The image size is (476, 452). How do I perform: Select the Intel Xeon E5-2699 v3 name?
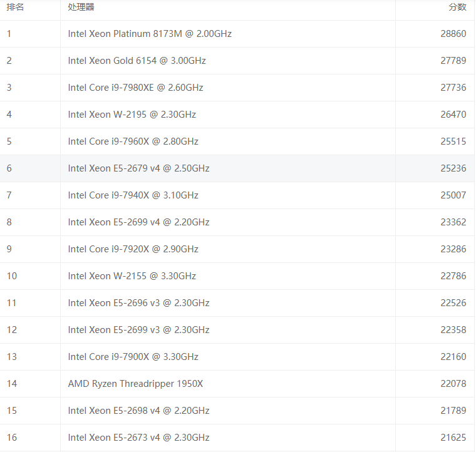(138, 330)
